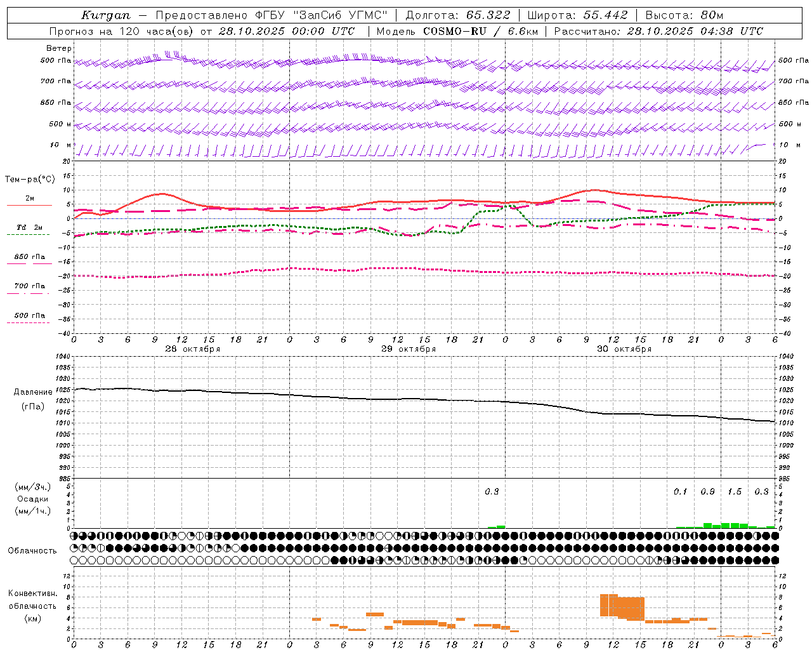Click the (км) unit under convective cloudiness

click(33, 619)
